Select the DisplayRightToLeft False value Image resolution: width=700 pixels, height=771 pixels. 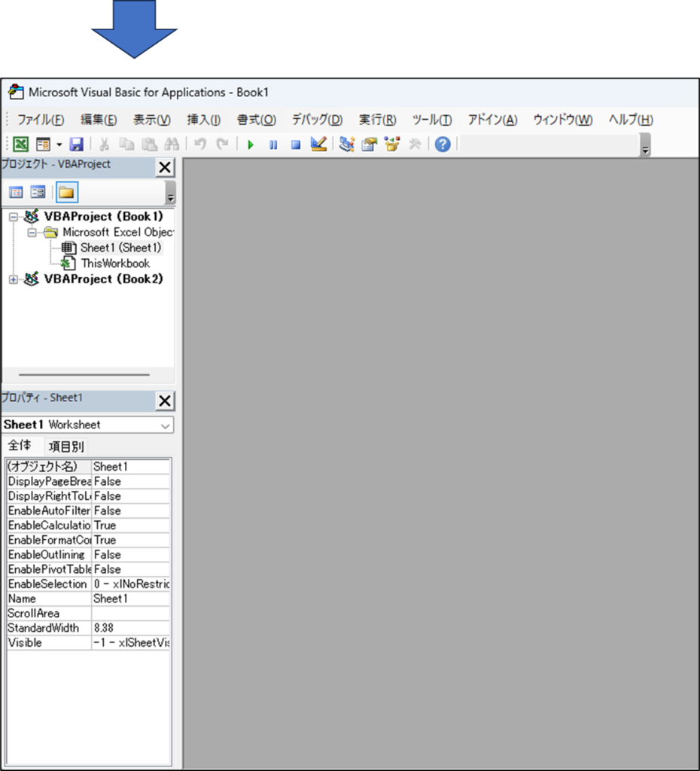click(131, 496)
